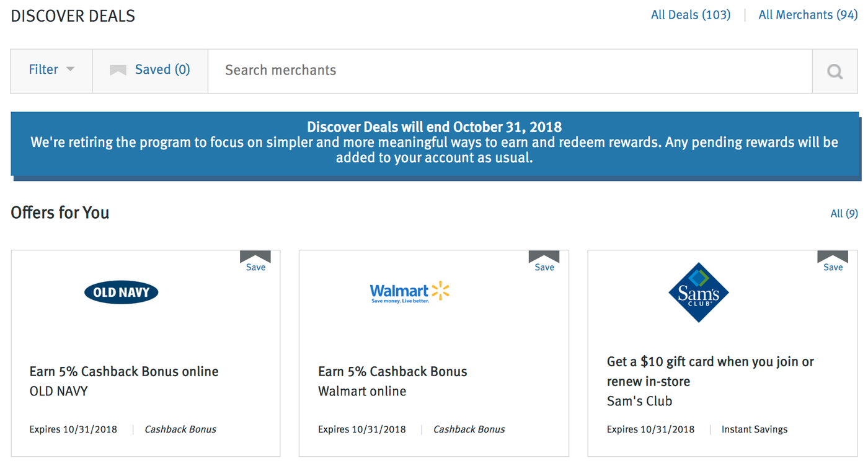Click the Search merchants input field

coord(434,71)
